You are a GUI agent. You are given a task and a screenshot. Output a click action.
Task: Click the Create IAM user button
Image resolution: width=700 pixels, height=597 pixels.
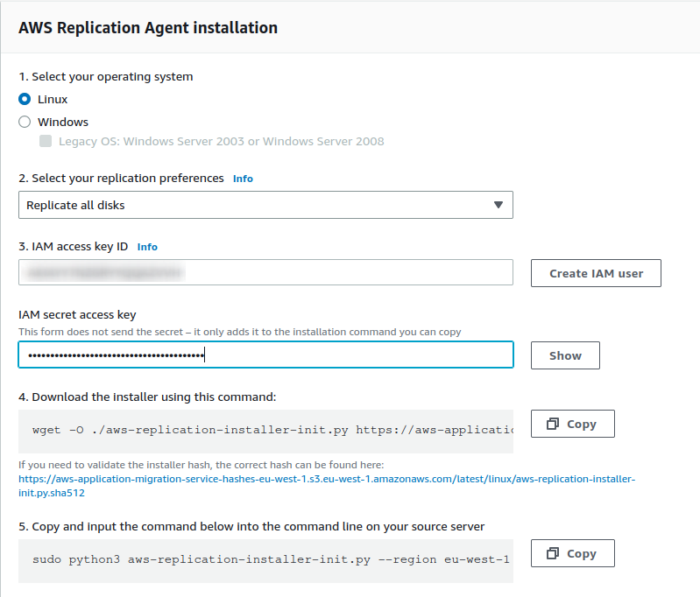coord(596,273)
